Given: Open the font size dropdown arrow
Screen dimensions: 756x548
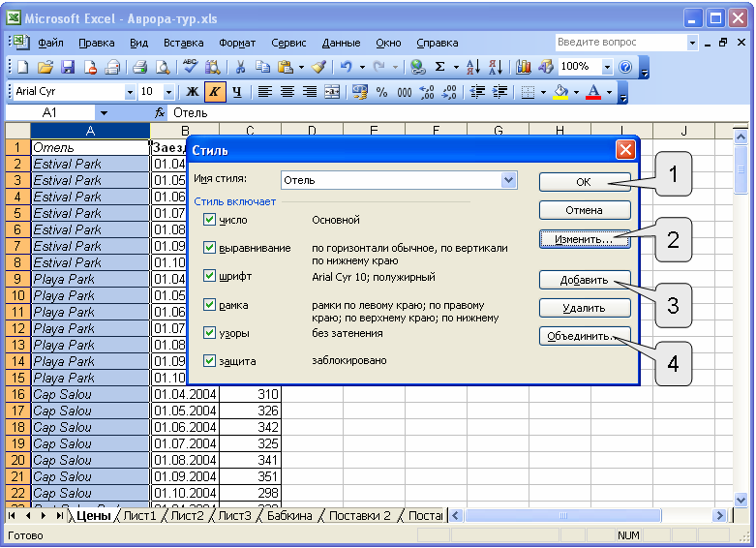Looking at the screenshot, I should (168, 92).
